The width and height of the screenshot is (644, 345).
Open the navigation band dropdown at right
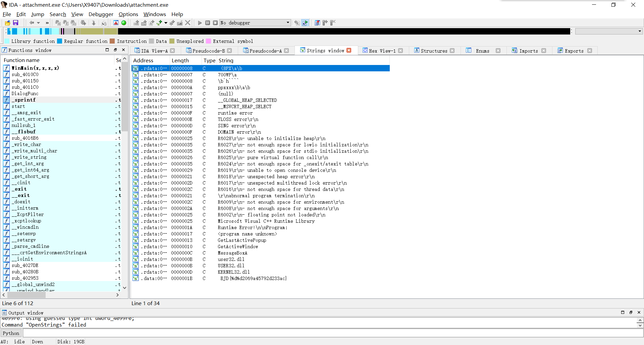(x=640, y=31)
